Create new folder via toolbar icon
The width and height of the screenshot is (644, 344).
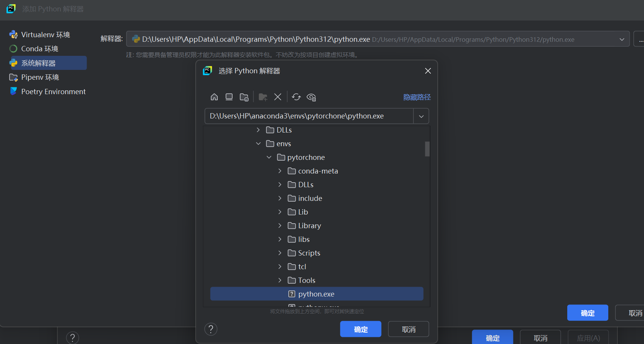point(263,97)
